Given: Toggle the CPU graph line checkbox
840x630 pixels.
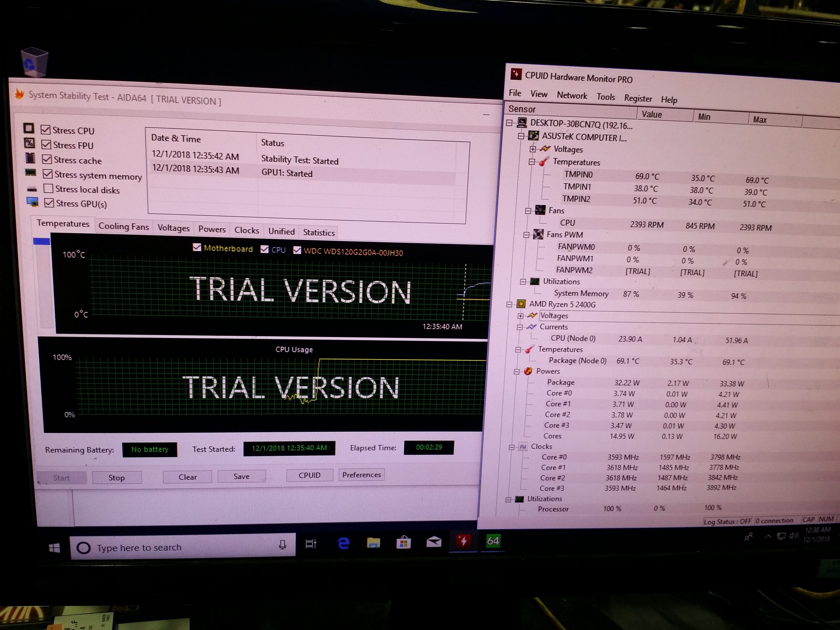Looking at the screenshot, I should pyautogui.click(x=265, y=249).
